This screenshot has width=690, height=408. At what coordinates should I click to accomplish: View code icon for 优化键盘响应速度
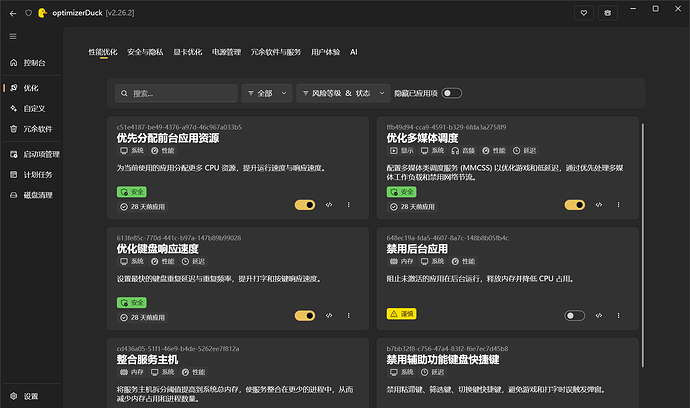click(329, 316)
